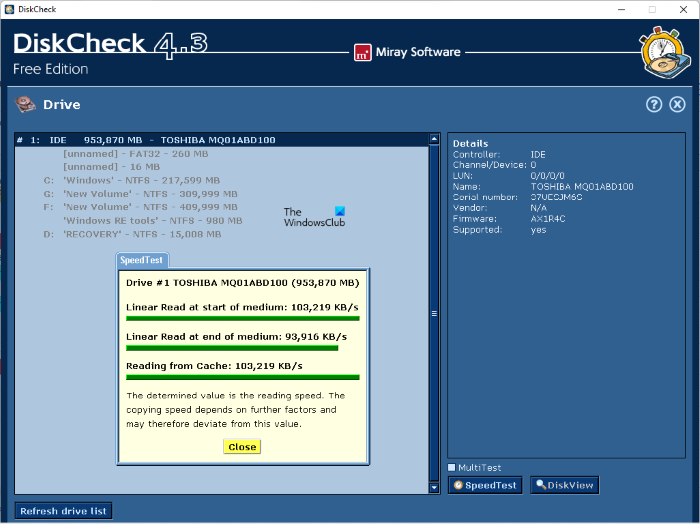The width and height of the screenshot is (700, 524).
Task: Select G: 'New Volume' 309,999 MB partition
Action: (x=141, y=194)
